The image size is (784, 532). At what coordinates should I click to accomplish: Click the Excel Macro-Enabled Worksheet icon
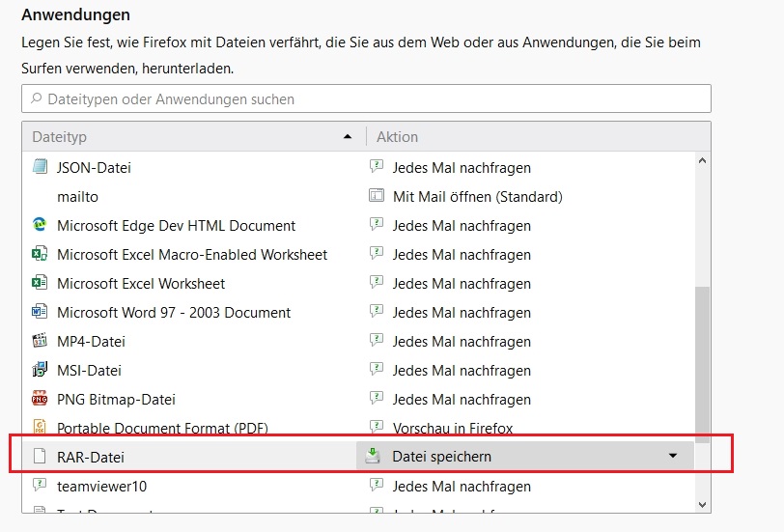tap(40, 254)
